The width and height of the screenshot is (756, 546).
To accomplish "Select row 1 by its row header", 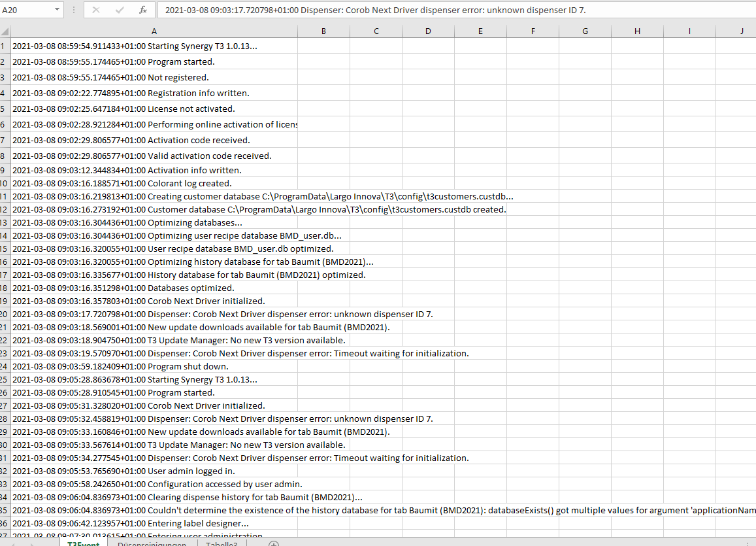I will click(5, 46).
